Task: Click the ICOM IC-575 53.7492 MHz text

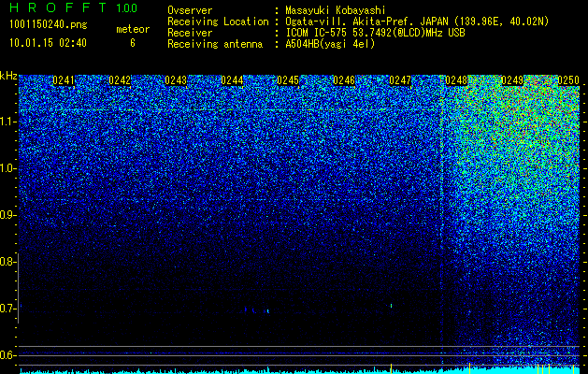Action: pos(375,33)
